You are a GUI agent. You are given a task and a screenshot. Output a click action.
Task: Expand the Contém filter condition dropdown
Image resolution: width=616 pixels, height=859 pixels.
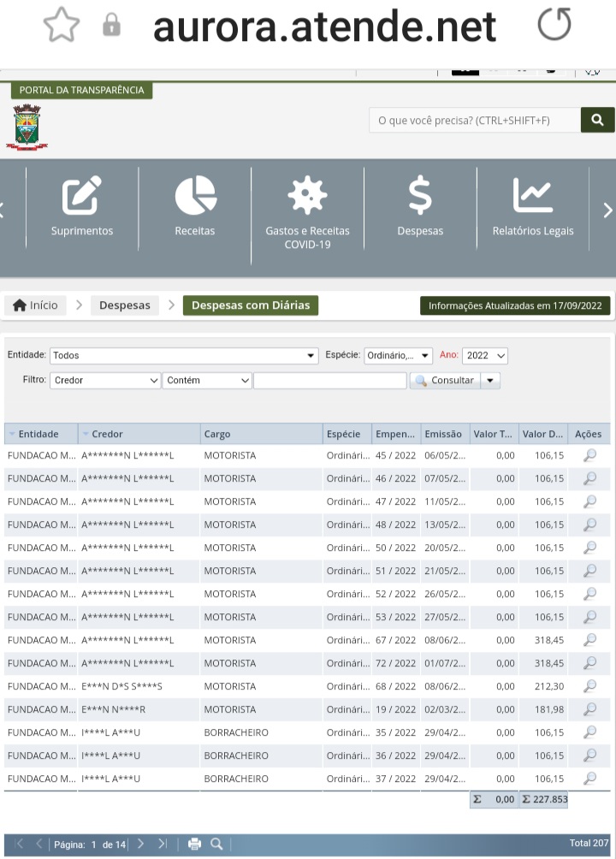pyautogui.click(x=207, y=380)
